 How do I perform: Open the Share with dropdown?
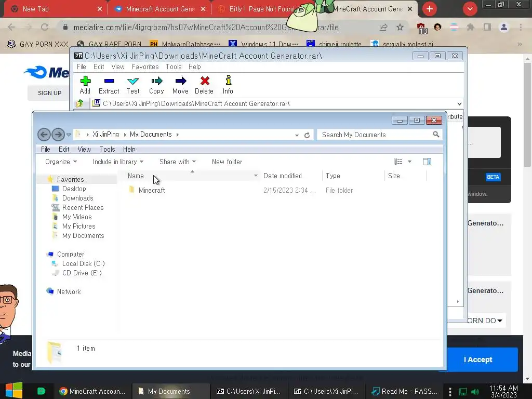coord(178,162)
